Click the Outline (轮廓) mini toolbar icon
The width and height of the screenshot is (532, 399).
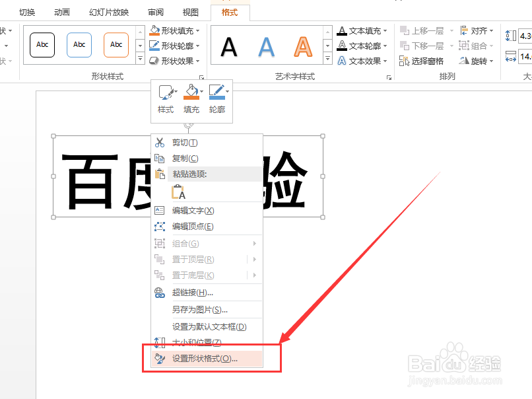tap(217, 92)
